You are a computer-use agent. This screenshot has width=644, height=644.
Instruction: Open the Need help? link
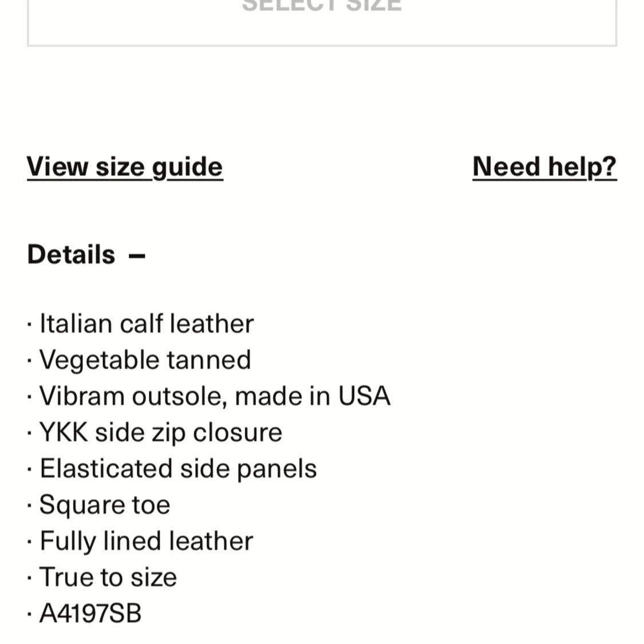click(544, 167)
